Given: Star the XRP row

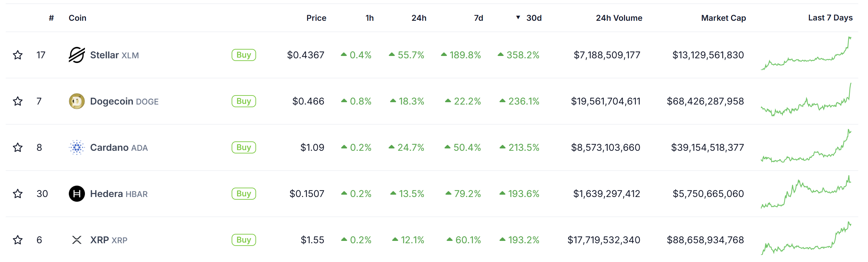Looking at the screenshot, I should (17, 240).
